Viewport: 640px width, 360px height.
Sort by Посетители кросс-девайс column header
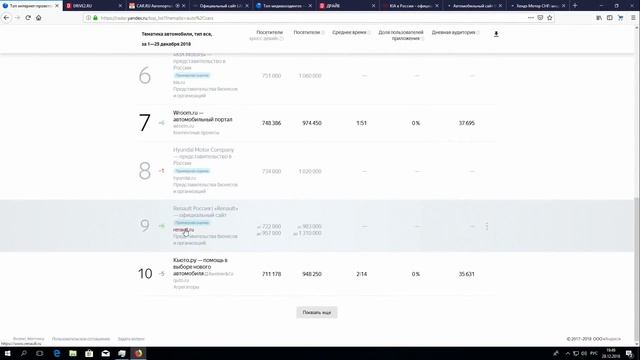click(267, 35)
